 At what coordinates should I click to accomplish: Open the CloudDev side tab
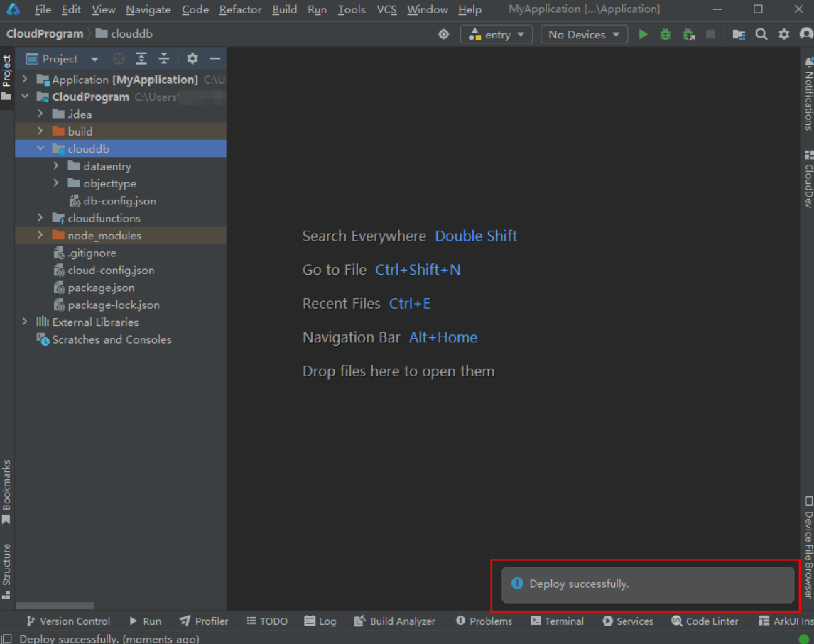coord(808,179)
